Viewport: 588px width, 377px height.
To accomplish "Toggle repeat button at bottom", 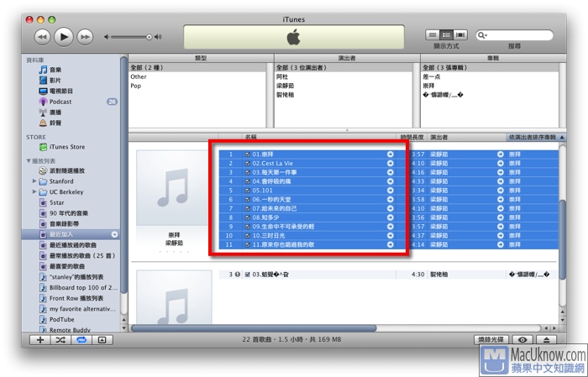I will click(81, 340).
